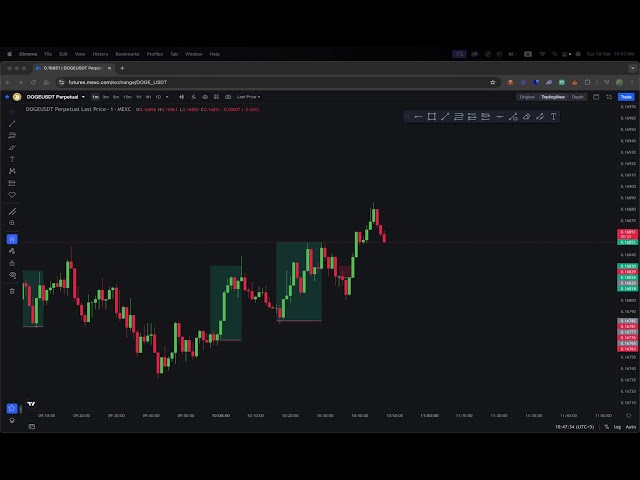Switch to the Depth chart tab
Image resolution: width=640 pixels, height=480 pixels.
click(x=578, y=97)
